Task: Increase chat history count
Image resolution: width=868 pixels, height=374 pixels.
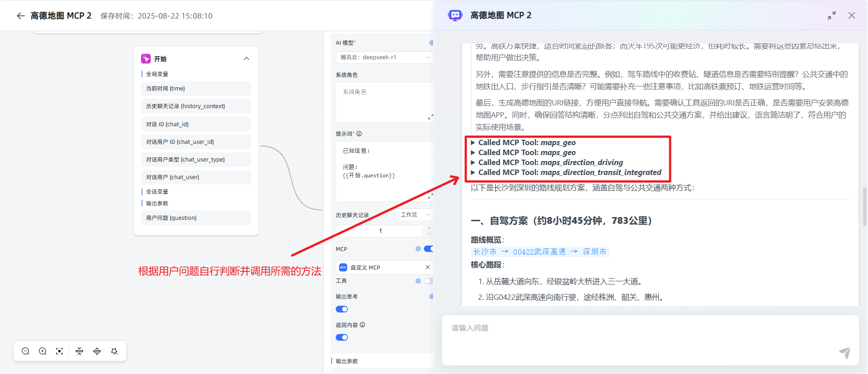Action: pyautogui.click(x=429, y=228)
